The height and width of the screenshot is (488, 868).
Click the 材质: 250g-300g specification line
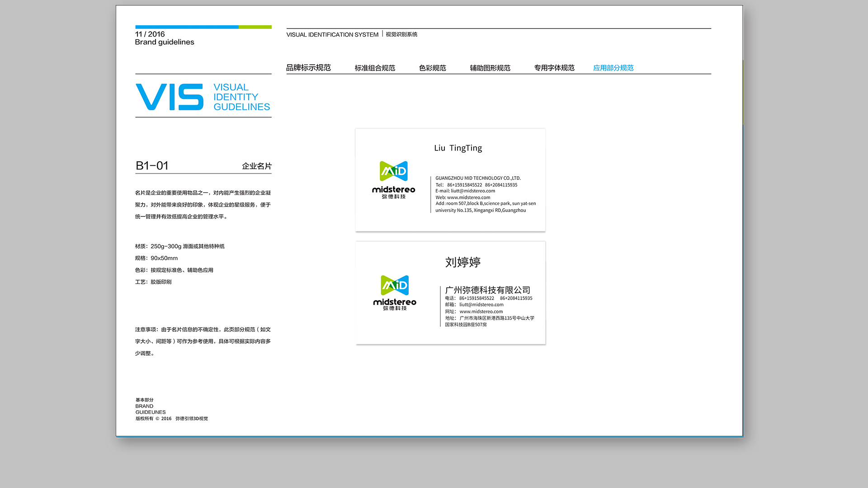(180, 246)
